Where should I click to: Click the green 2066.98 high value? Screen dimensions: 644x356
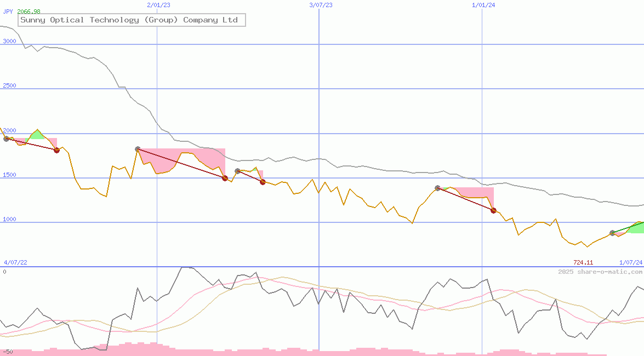[x=29, y=12]
